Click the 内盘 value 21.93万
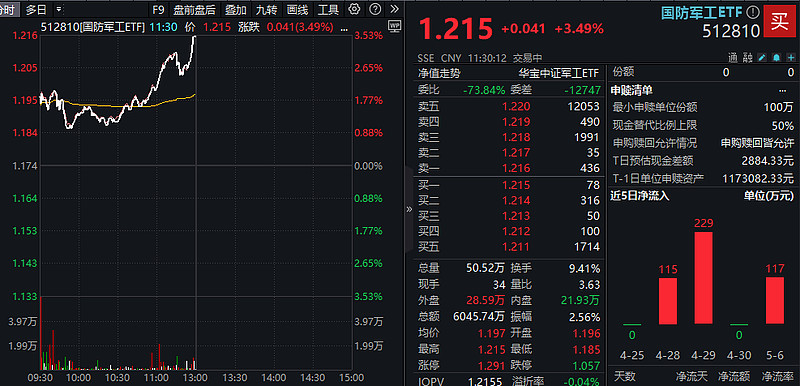The image size is (800, 386). pyautogui.click(x=582, y=301)
